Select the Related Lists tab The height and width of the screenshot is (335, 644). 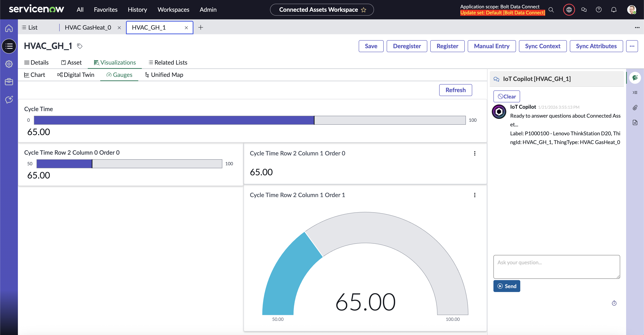[x=168, y=63]
